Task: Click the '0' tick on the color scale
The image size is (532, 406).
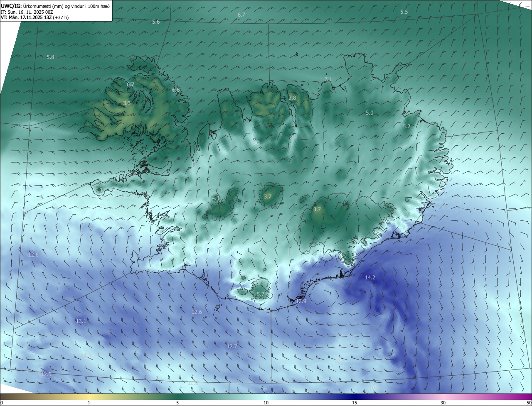Action: coord(2,403)
